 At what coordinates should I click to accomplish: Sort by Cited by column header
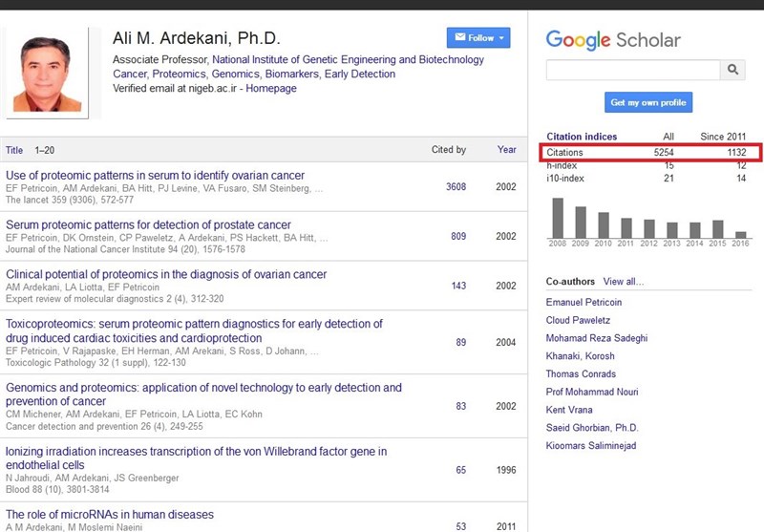point(448,150)
